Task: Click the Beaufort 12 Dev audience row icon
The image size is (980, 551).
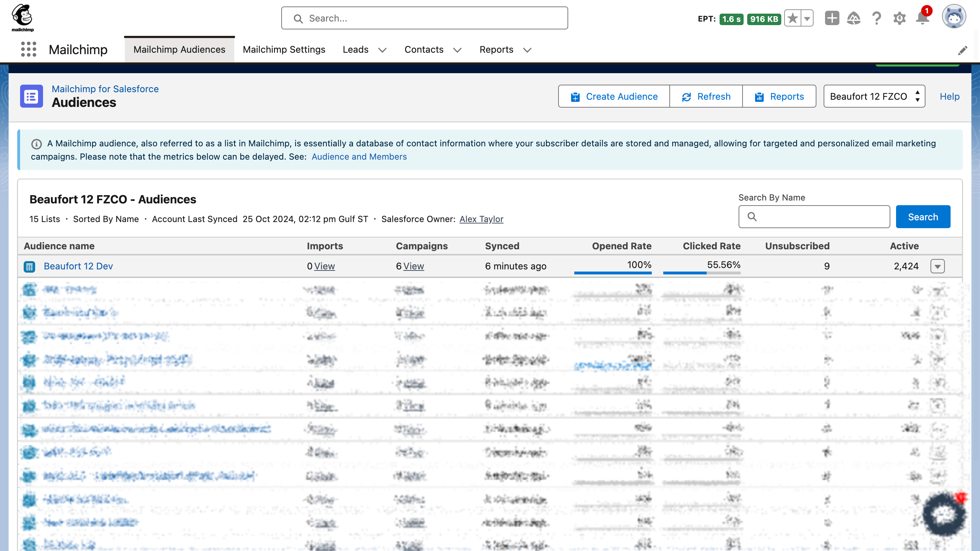Action: (29, 267)
